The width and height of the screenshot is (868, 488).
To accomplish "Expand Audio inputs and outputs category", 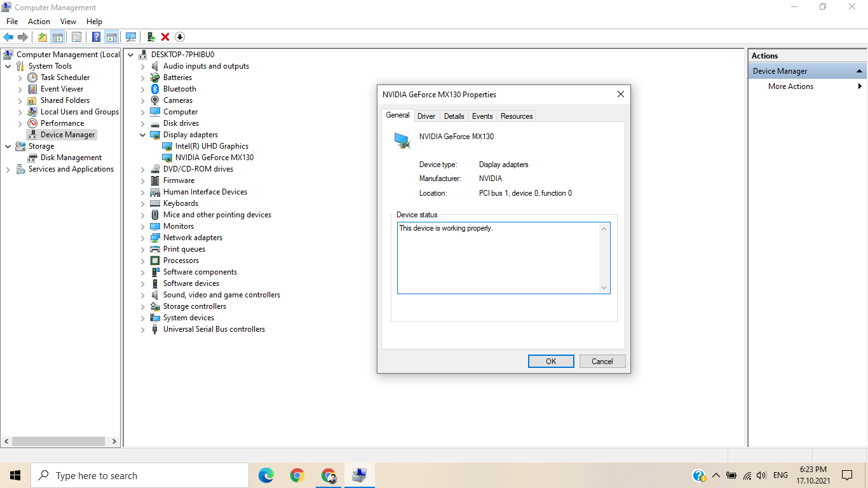I will (x=143, y=66).
